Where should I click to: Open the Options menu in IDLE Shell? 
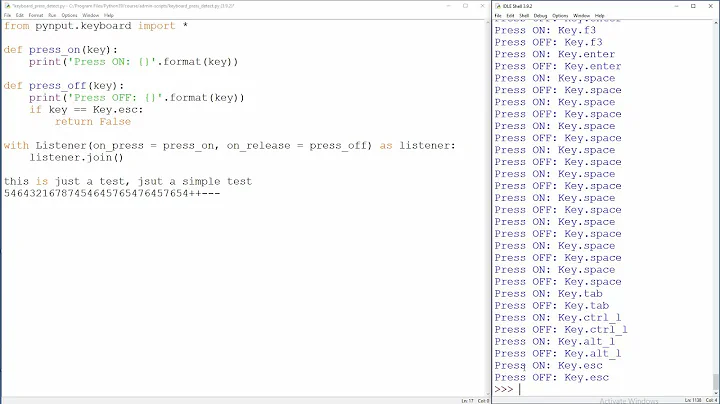point(559,15)
